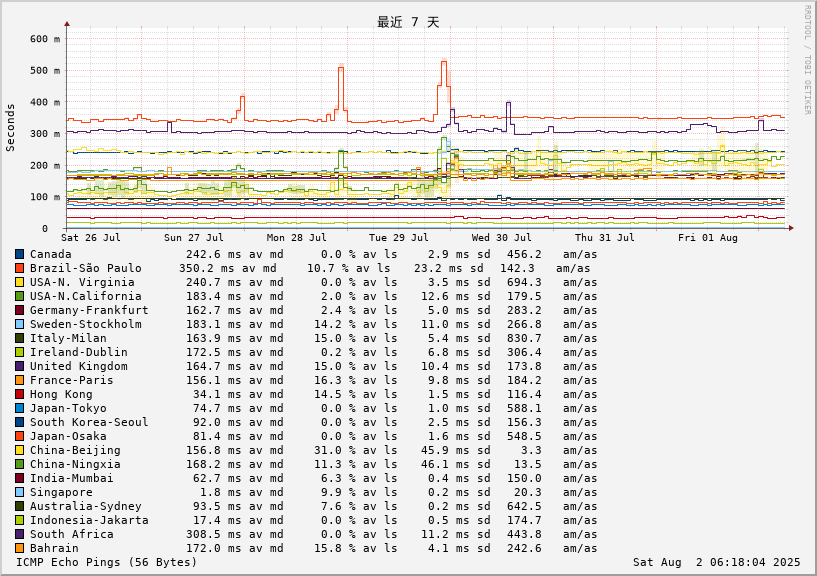Click the Tue 29 Jul axis label
Screen dimensions: 817x576
[x=399, y=238]
